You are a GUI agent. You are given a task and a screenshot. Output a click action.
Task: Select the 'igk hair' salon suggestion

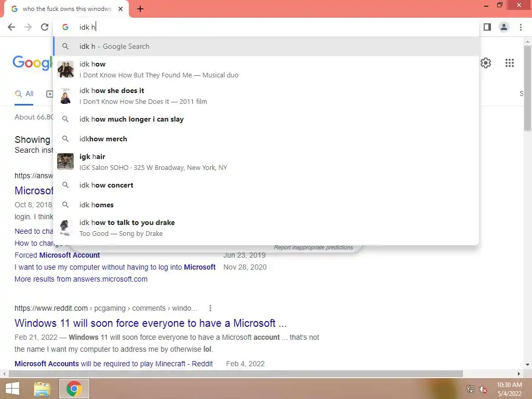(x=266, y=162)
